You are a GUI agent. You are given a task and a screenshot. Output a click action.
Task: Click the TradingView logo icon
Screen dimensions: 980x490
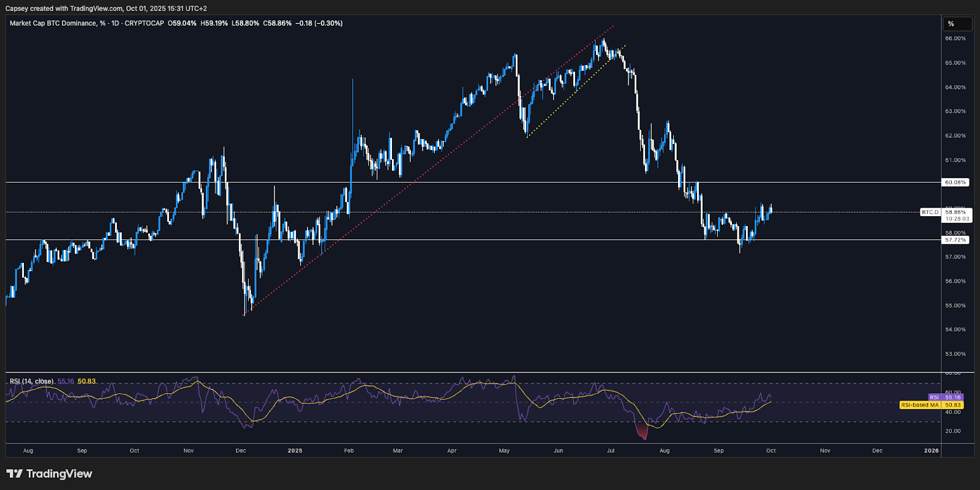[x=15, y=473]
